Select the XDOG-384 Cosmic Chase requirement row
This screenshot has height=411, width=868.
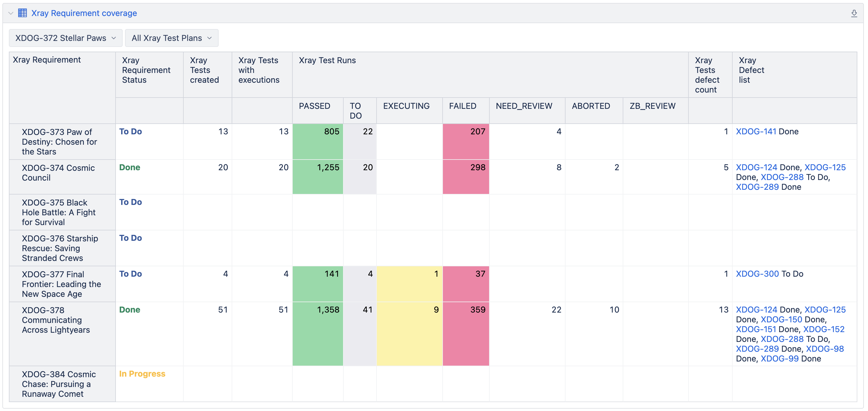pyautogui.click(x=59, y=384)
